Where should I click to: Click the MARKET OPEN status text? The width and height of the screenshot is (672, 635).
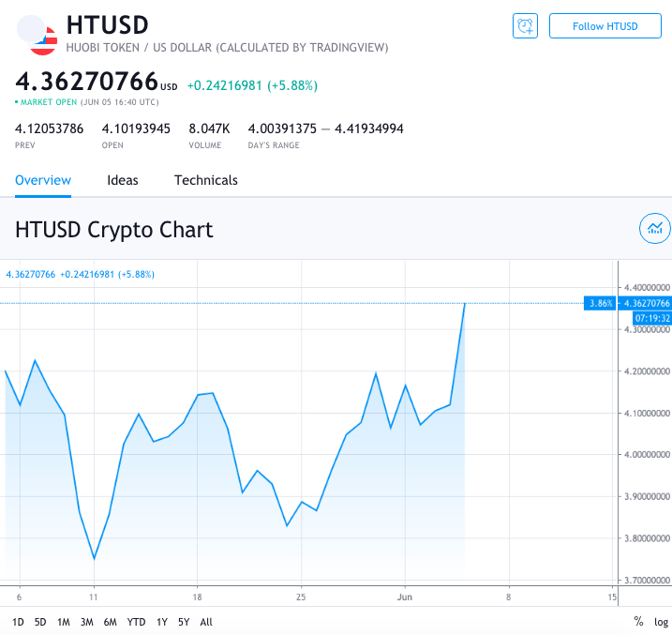pyautogui.click(x=49, y=102)
